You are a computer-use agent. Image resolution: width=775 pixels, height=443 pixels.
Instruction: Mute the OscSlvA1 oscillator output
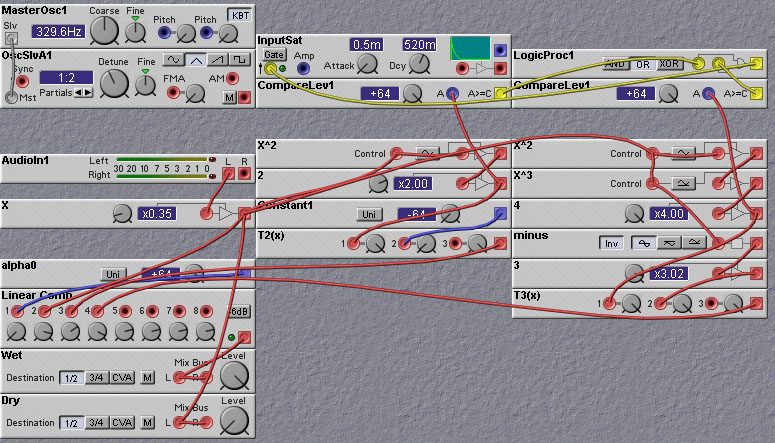pos(229,97)
